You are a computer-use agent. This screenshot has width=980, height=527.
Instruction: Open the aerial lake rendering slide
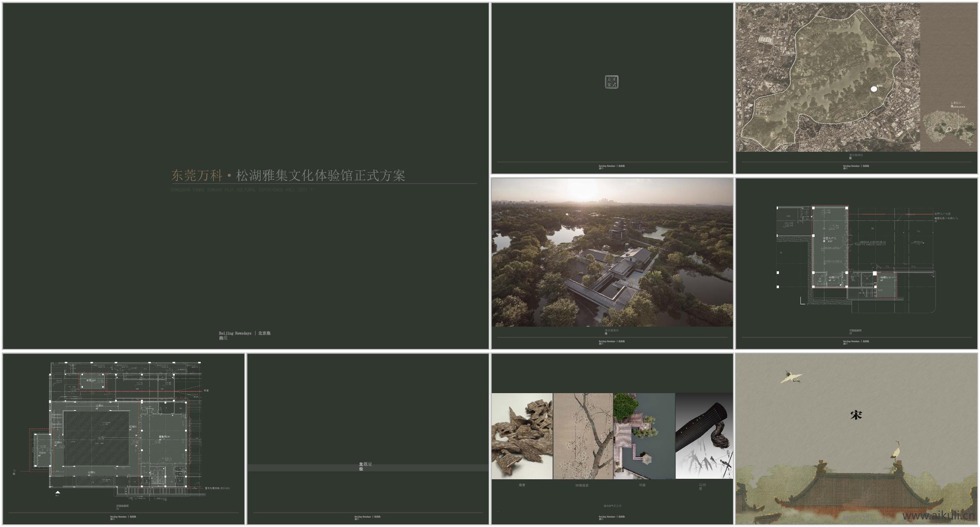click(612, 253)
